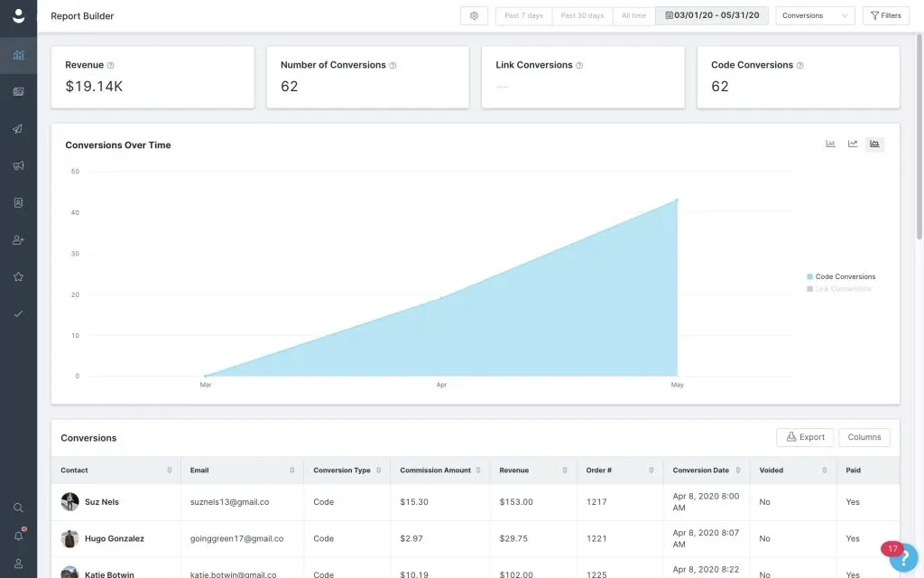Open the megaphone campaigns icon in sidebar
This screenshot has height=578, width=924.
18,166
